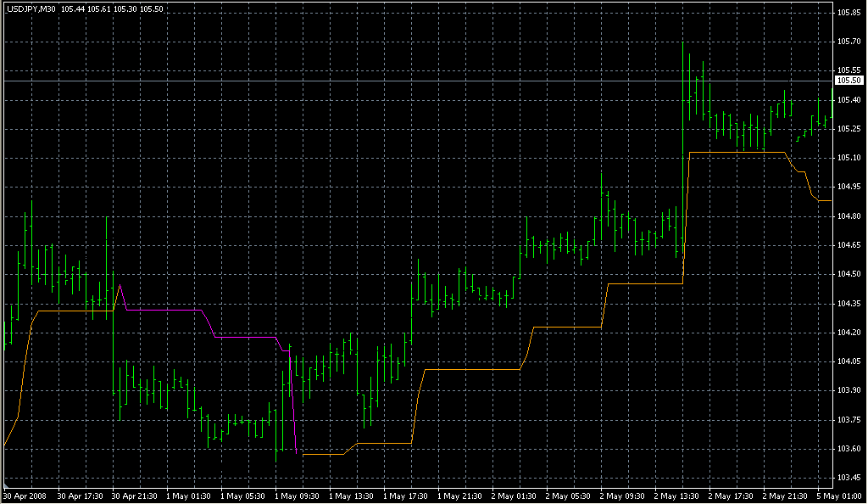Viewport: 868px width, 504px height.
Task: Select the orange indicator line near 105.10
Action: [737, 152]
